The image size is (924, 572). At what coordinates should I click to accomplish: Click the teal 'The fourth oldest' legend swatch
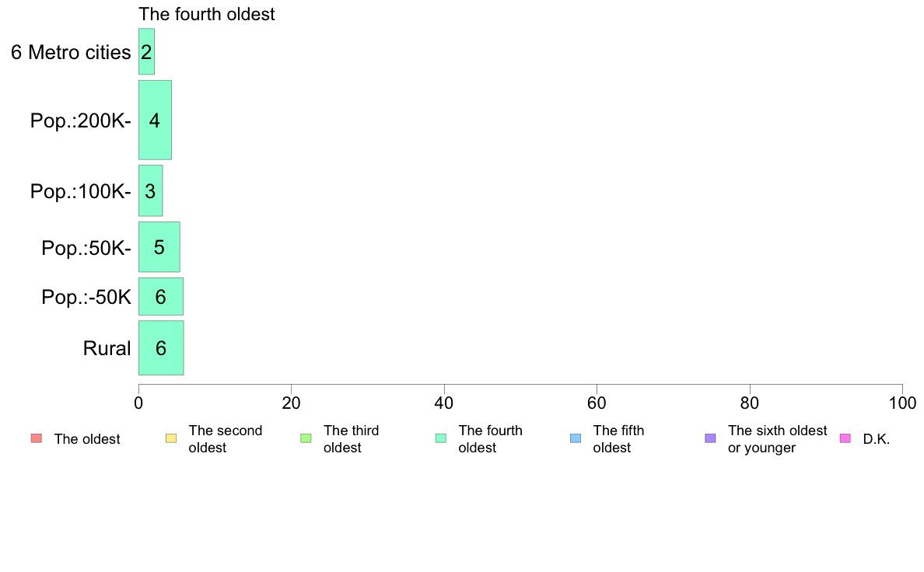(x=441, y=438)
